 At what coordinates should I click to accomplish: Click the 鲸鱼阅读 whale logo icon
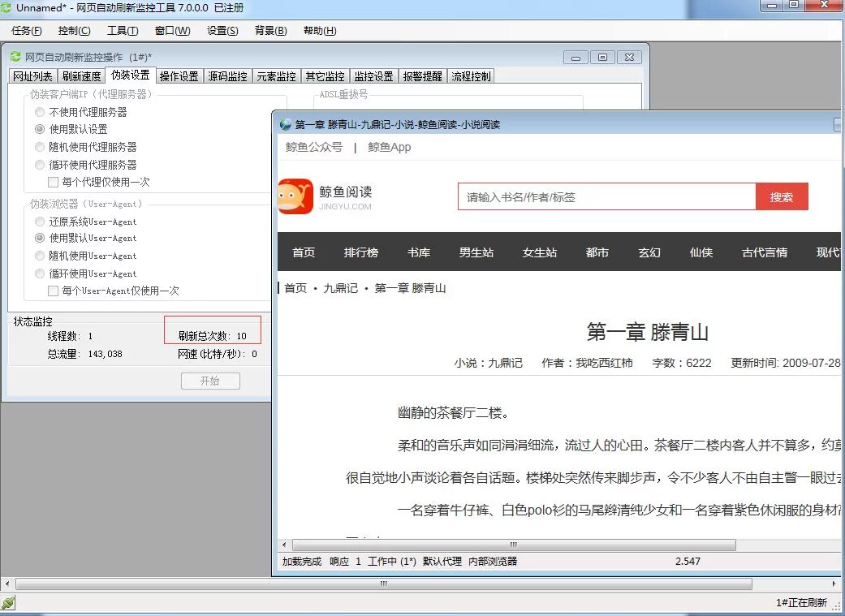pyautogui.click(x=295, y=196)
